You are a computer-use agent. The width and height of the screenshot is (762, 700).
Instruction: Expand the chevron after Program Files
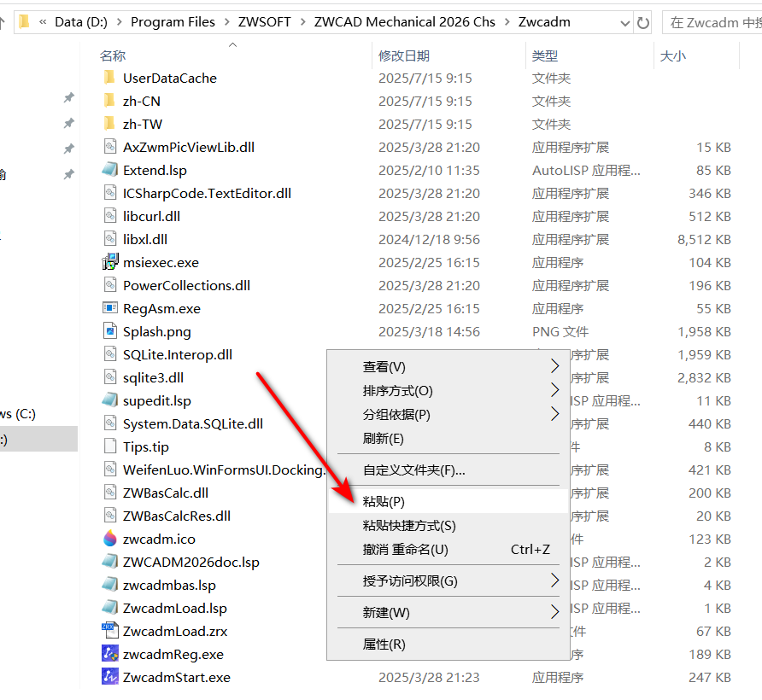coord(226,22)
